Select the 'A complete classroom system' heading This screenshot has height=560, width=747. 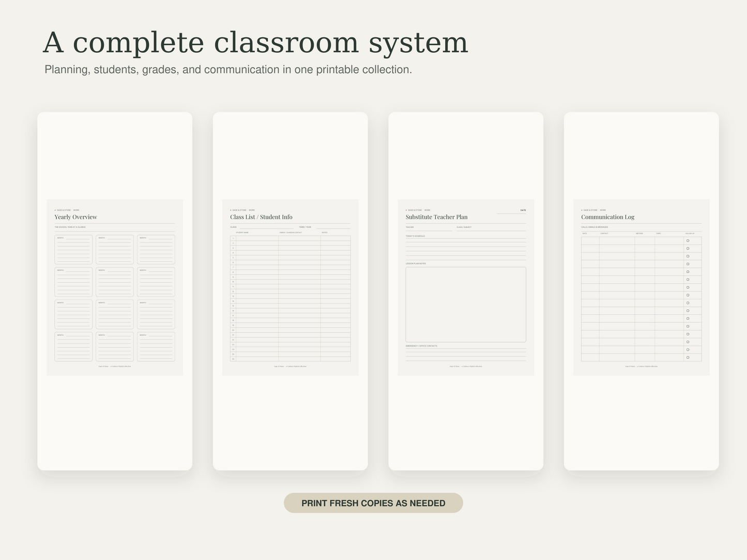click(x=255, y=42)
